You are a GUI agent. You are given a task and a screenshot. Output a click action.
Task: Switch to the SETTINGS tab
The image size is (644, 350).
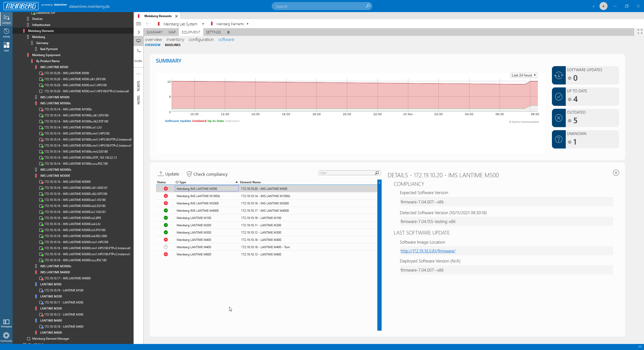(213, 32)
